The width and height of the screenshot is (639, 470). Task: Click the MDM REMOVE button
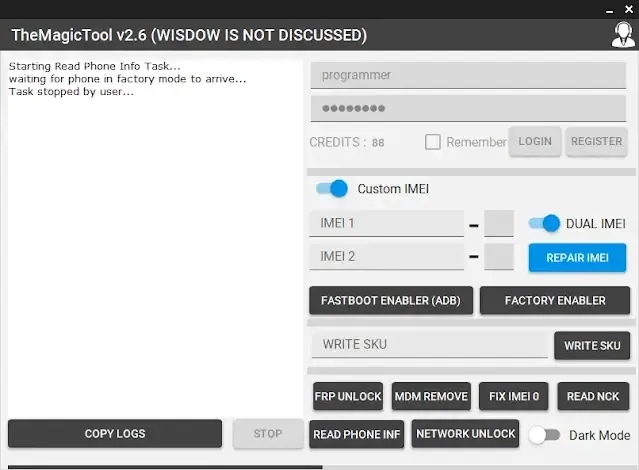tap(431, 396)
